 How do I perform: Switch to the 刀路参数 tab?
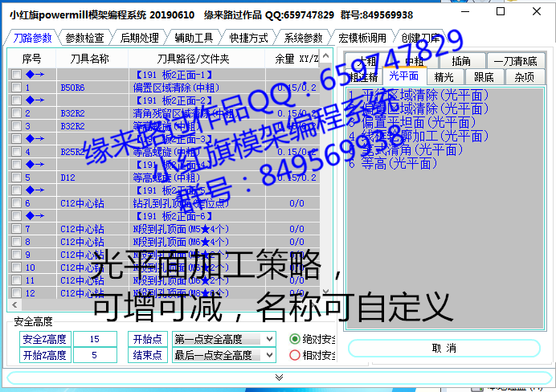point(32,38)
